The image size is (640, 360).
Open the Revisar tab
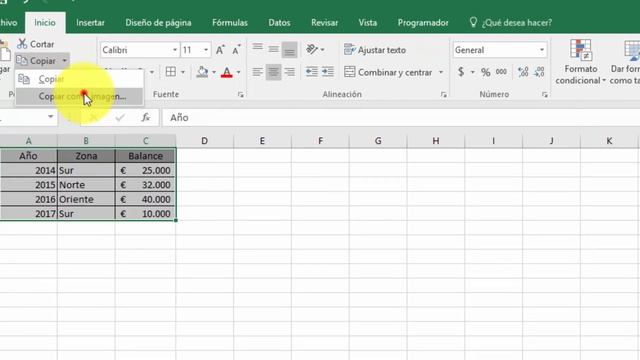coord(324,22)
